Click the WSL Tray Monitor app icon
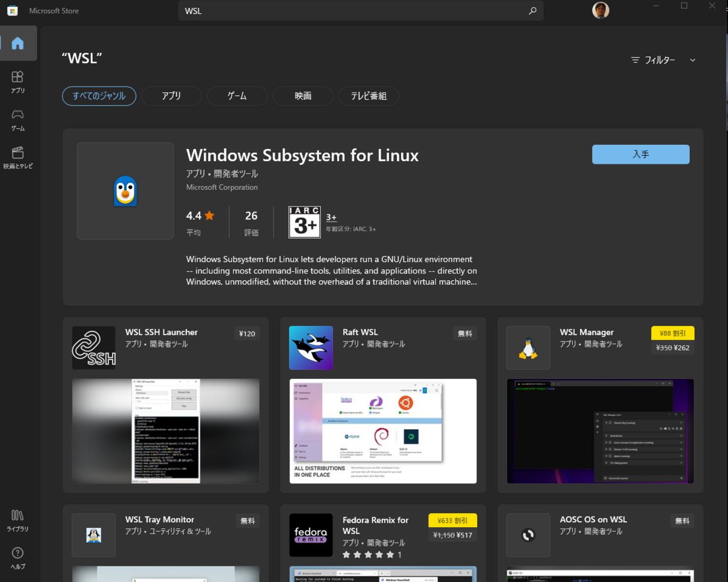Viewport: 728px width, 582px height. 94,535
